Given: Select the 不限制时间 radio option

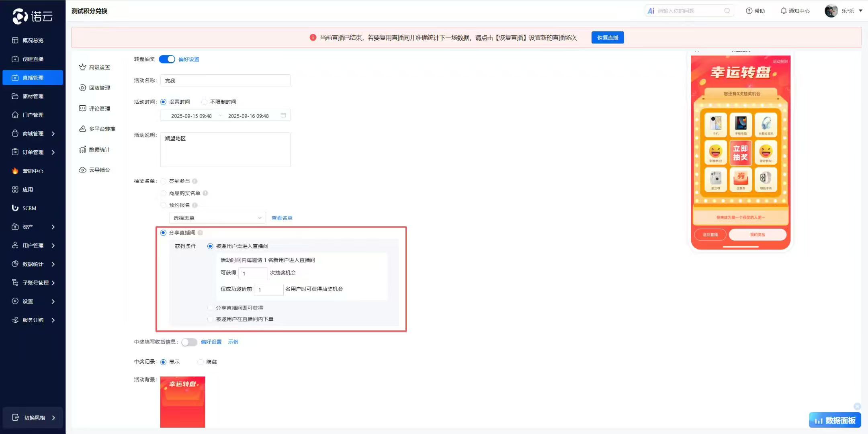Looking at the screenshot, I should (205, 102).
